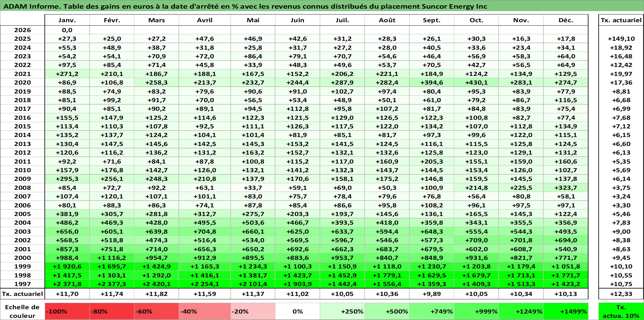Click the +3,24 actuarial rate for 2007
This screenshot has width=644, height=320.
(x=621, y=196)
